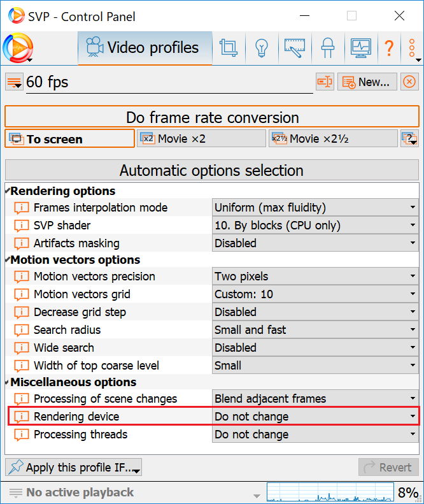Open Frames interpolation mode dropdown
This screenshot has height=504, width=424.
[x=315, y=208]
